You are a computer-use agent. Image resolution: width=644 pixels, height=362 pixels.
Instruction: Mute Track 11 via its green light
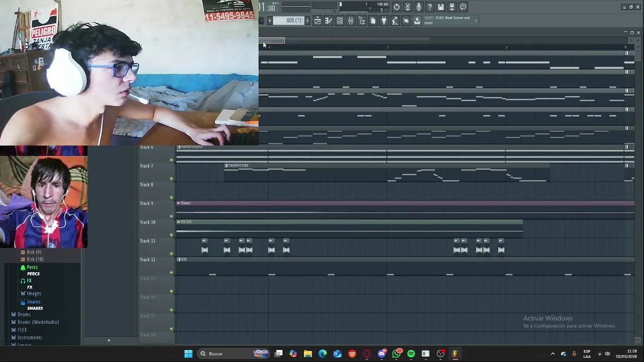[172, 254]
